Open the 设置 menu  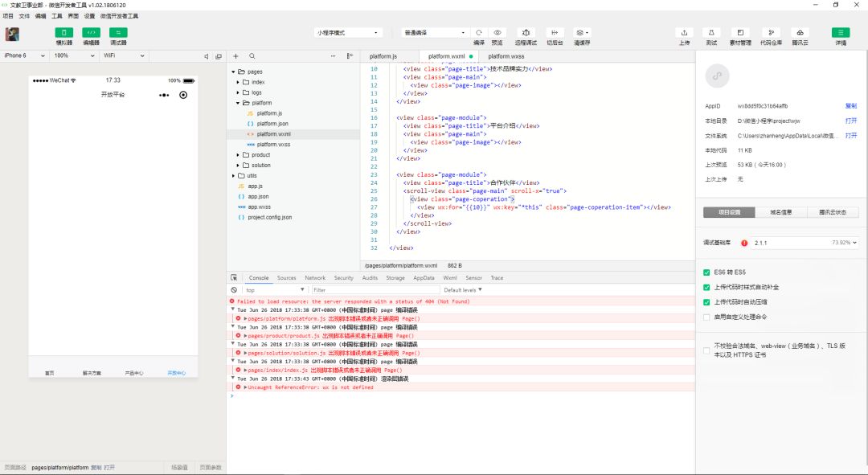click(90, 16)
